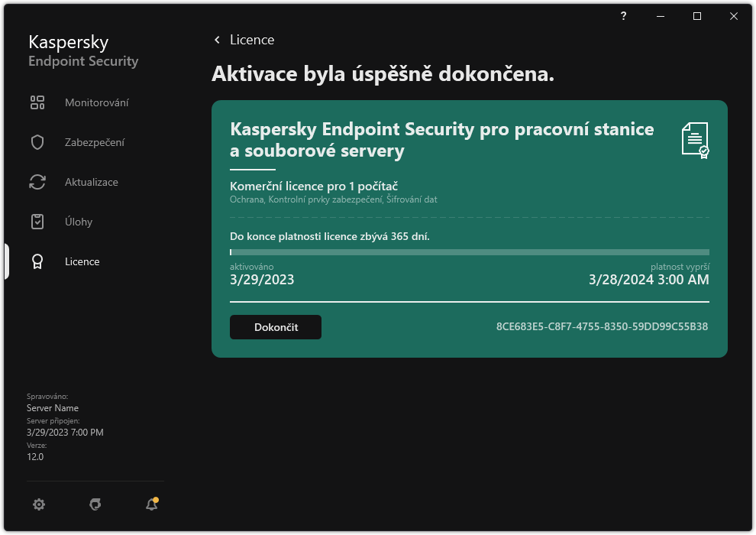Image resolution: width=756 pixels, height=535 pixels.
Task: Open the help question mark
Action: pos(623,15)
